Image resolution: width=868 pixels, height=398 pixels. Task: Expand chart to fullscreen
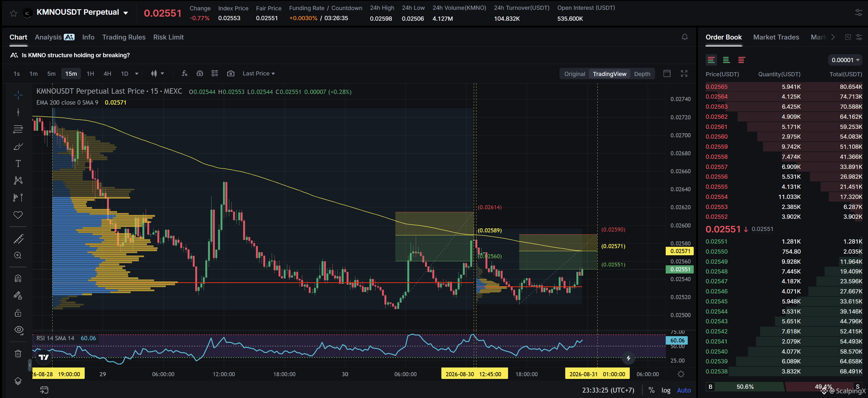click(x=684, y=74)
